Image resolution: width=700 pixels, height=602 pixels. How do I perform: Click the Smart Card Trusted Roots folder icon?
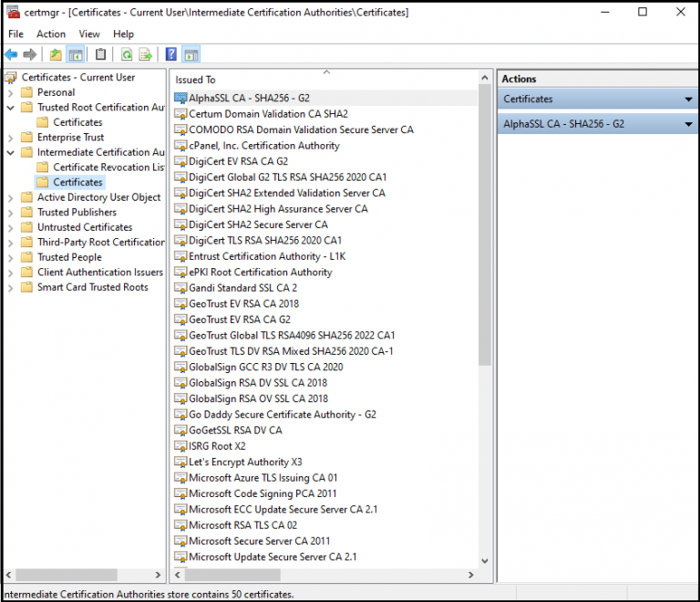[27, 287]
